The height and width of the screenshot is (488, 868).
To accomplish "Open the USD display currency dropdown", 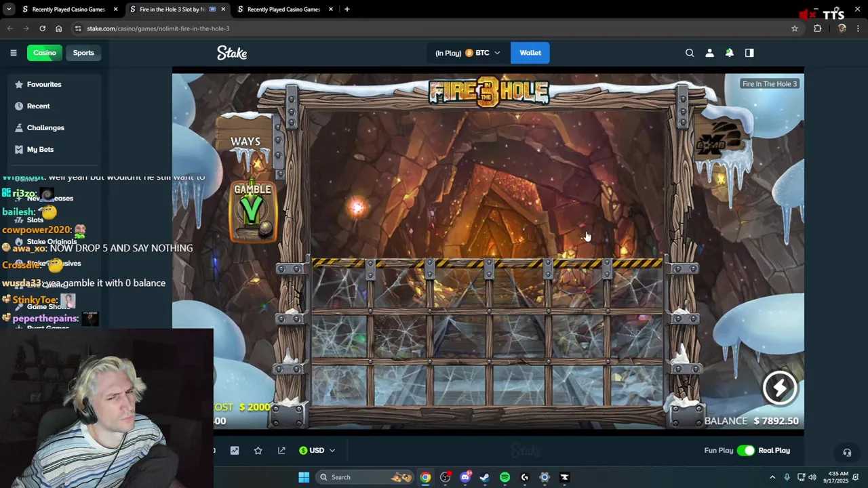I will pyautogui.click(x=317, y=450).
